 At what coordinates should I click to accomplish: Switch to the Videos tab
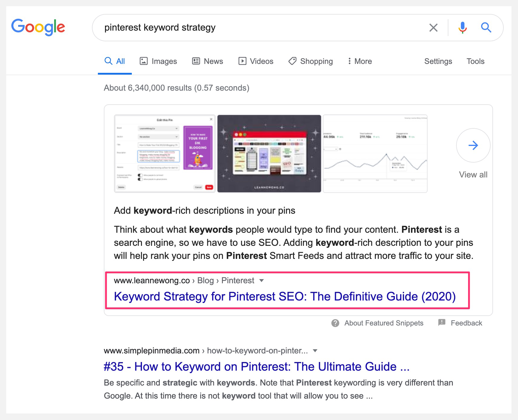pos(256,61)
